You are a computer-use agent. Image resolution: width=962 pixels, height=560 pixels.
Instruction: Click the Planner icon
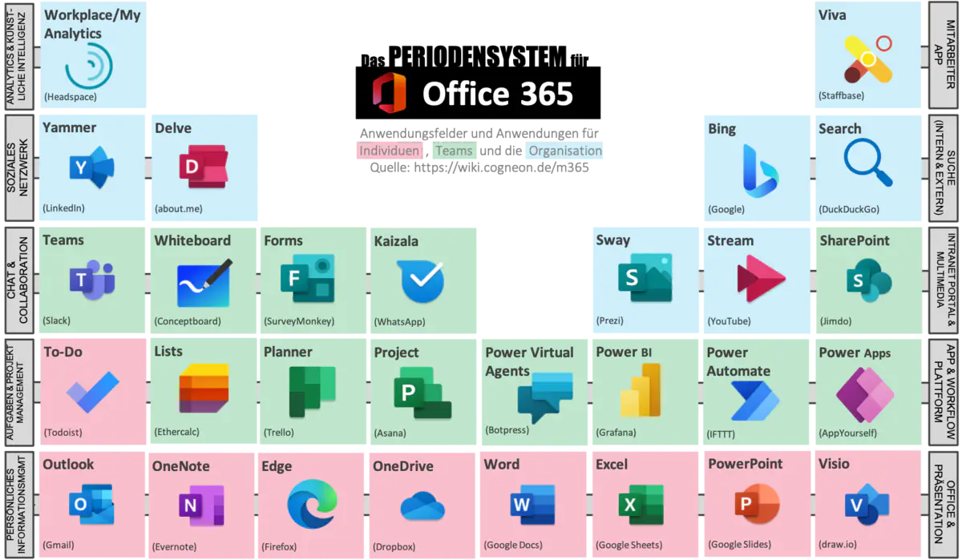[312, 391]
